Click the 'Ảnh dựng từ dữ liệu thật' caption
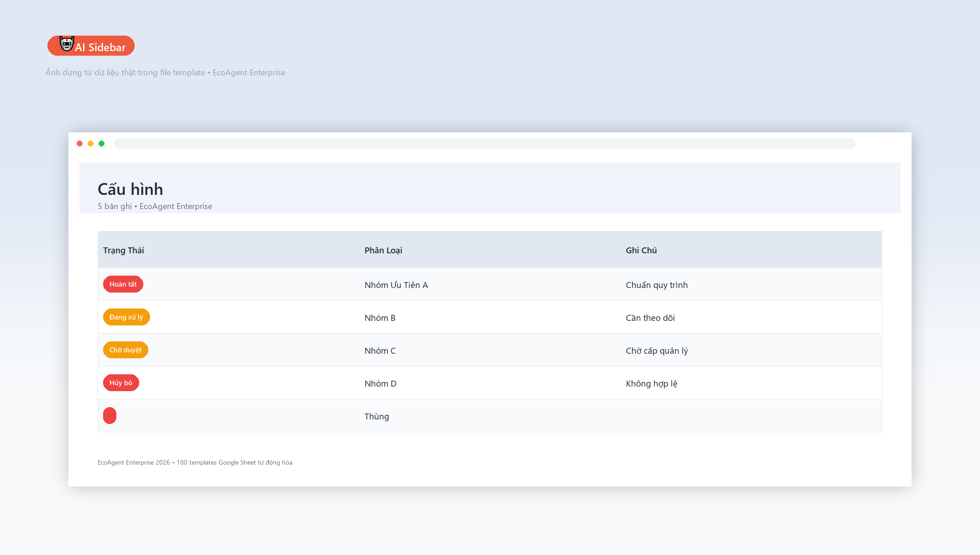This screenshot has width=980, height=555. [165, 73]
